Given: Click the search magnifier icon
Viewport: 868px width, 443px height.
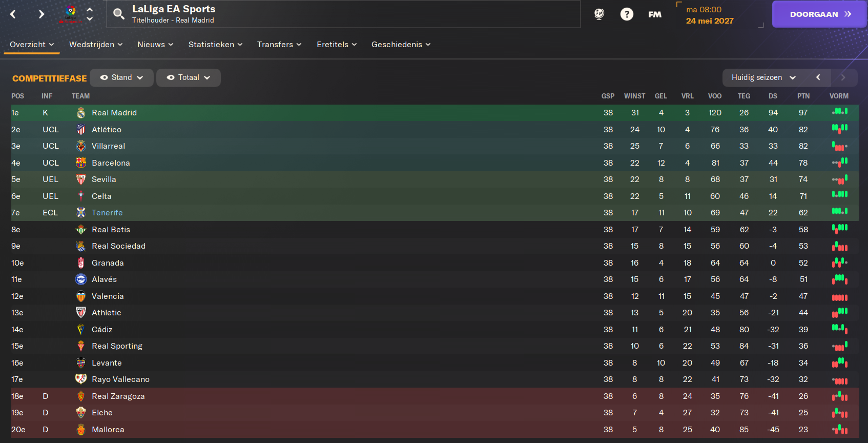Looking at the screenshot, I should point(119,14).
